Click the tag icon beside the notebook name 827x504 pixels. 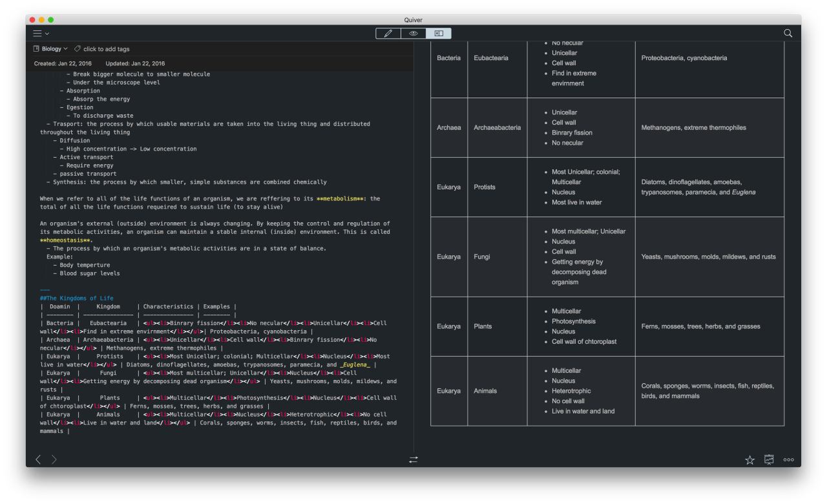click(x=78, y=49)
